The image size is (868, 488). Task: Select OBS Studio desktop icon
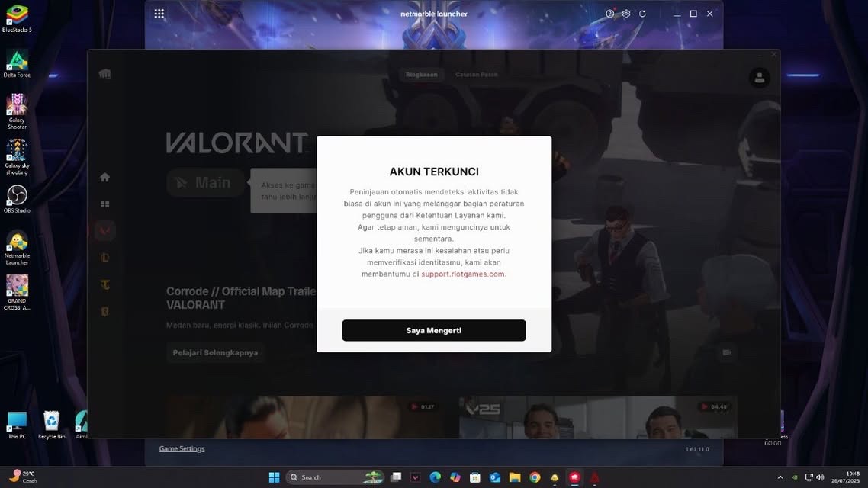click(17, 199)
